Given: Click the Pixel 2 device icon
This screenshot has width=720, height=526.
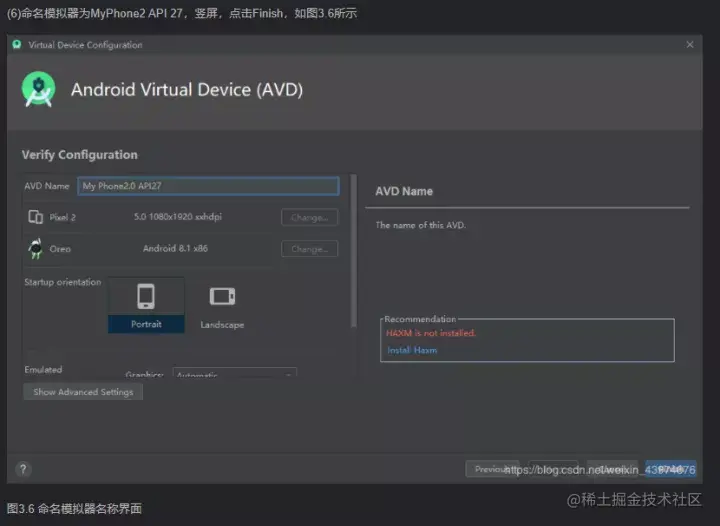Looking at the screenshot, I should pos(35,217).
